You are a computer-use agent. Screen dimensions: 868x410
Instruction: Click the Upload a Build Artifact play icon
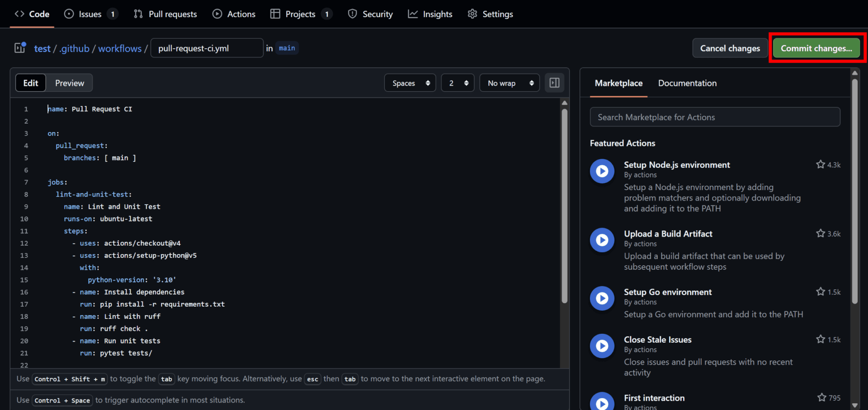pos(602,240)
